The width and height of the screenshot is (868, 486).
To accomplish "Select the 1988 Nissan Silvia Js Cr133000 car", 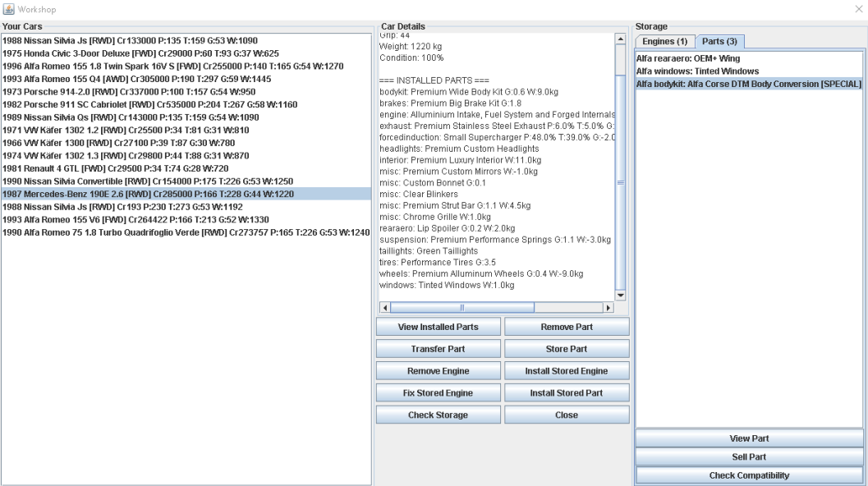I will point(186,40).
